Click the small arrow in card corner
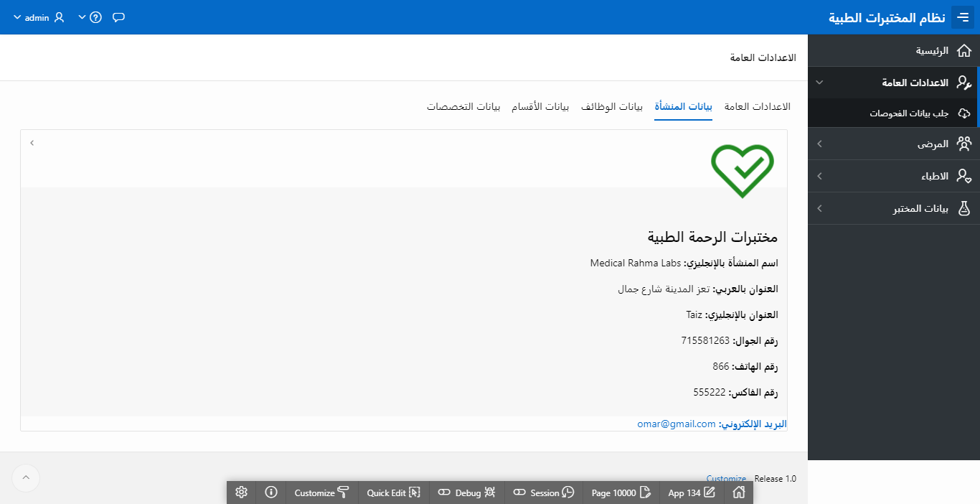Image resolution: width=980 pixels, height=504 pixels. 32,143
